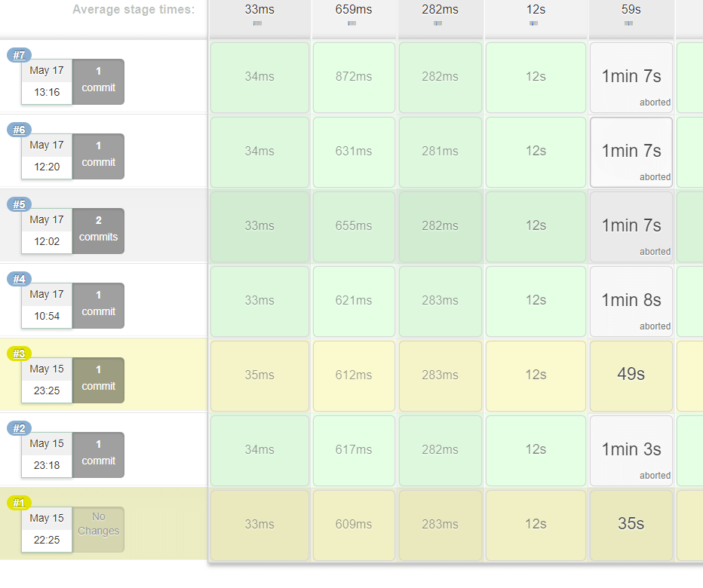Image resolution: width=703 pixels, height=588 pixels.
Task: Show the 1 commit for build #7
Action: pyautogui.click(x=98, y=81)
